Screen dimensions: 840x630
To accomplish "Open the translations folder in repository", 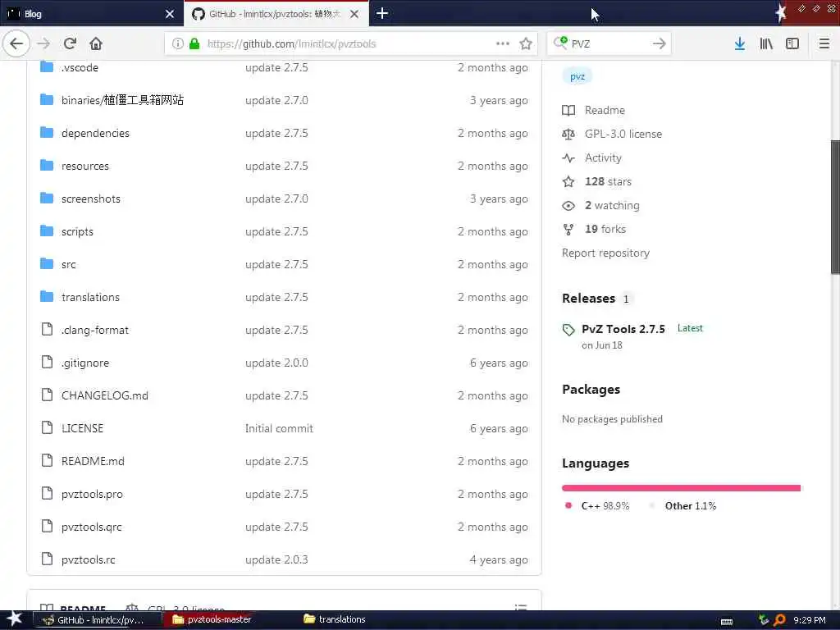I will [x=90, y=297].
